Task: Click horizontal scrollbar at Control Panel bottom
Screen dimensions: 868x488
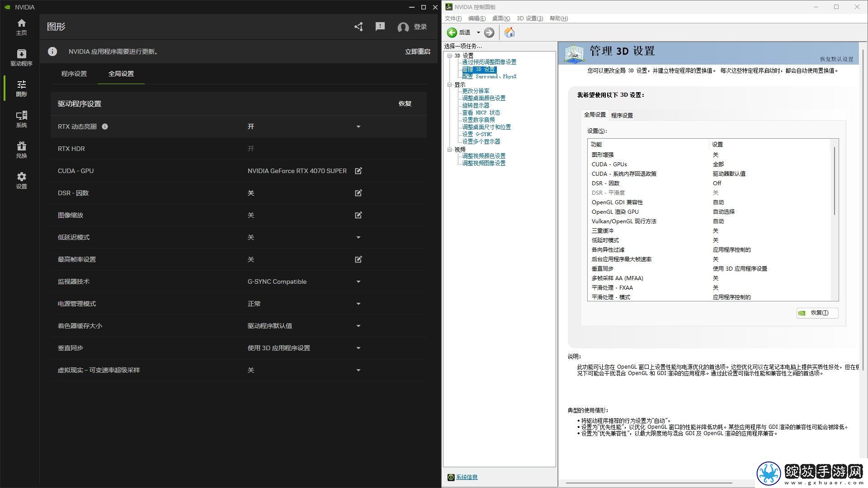Action: pyautogui.click(x=649, y=483)
